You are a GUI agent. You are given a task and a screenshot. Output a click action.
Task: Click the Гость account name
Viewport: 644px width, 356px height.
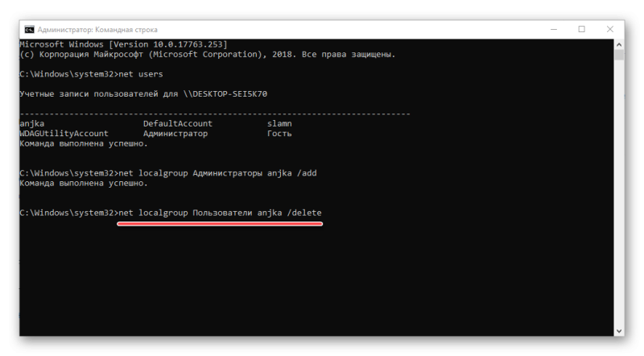279,134
